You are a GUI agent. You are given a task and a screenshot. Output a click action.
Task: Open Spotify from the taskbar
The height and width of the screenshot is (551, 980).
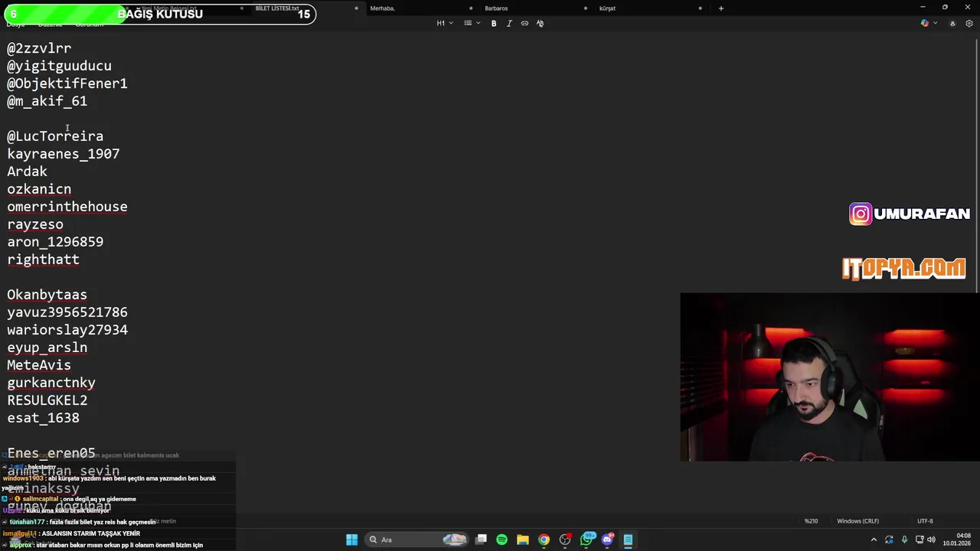501,540
